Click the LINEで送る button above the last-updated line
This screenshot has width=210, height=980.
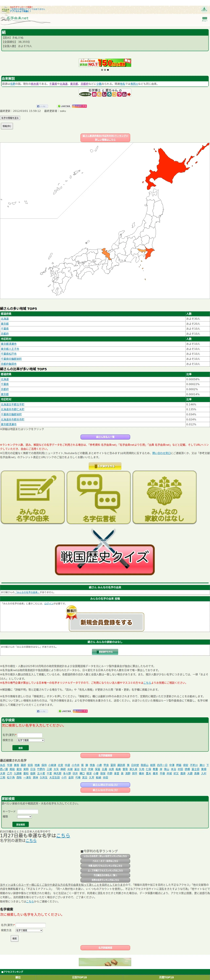point(64,106)
